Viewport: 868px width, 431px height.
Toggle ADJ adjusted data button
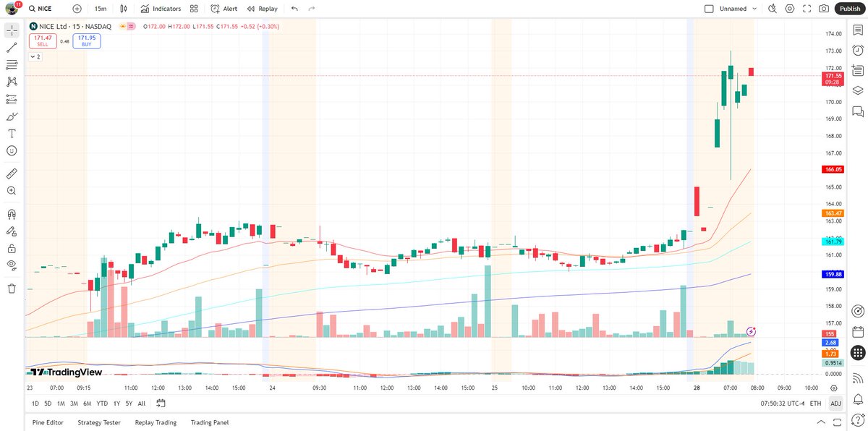(835, 404)
